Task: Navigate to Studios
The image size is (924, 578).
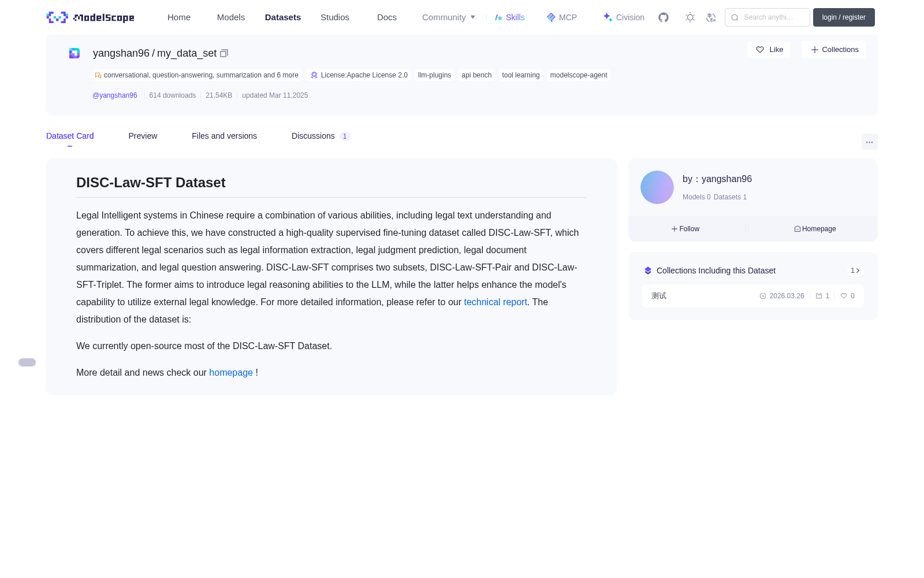Action: (335, 17)
